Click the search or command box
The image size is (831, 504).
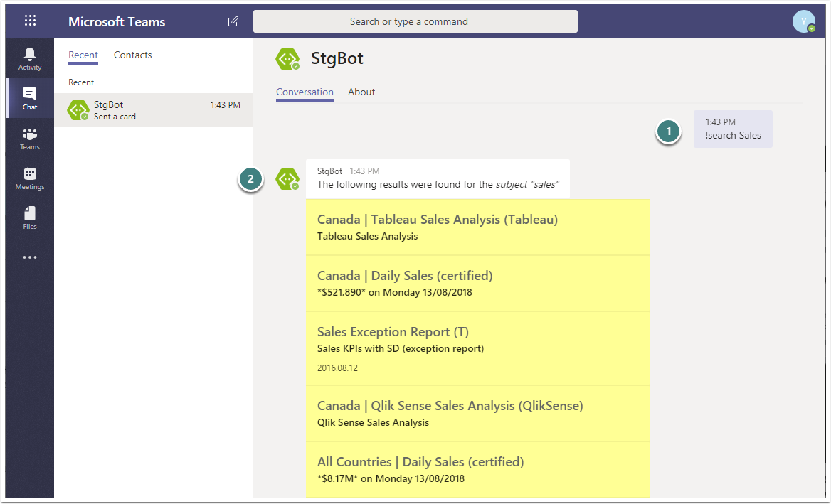point(415,21)
